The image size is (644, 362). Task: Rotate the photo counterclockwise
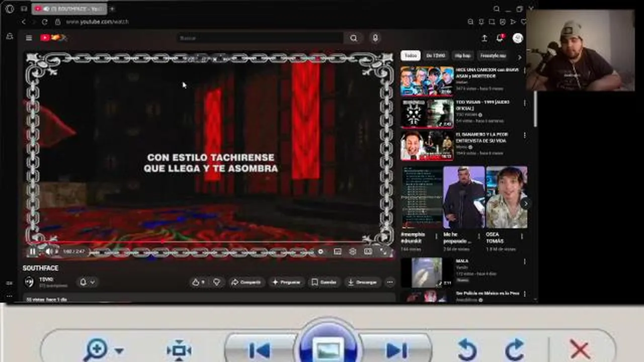pyautogui.click(x=467, y=349)
